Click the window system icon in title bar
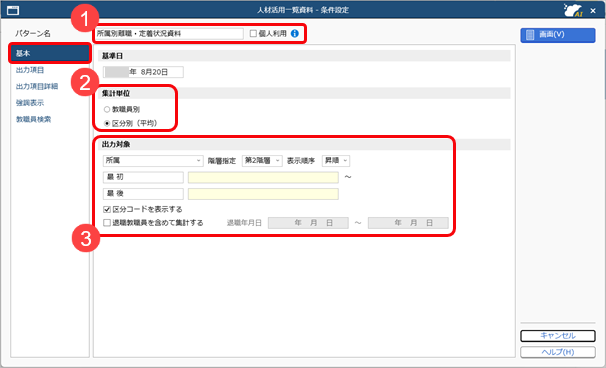 [x=13, y=10]
